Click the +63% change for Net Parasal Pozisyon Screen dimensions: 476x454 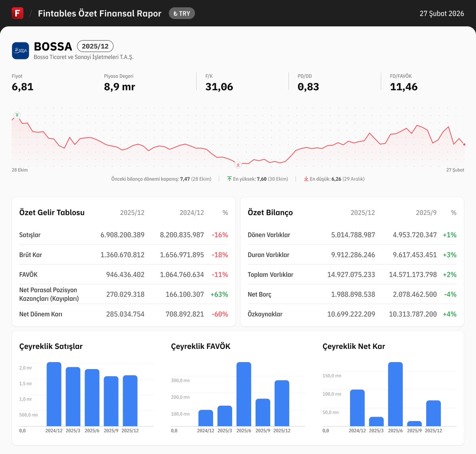[219, 294]
